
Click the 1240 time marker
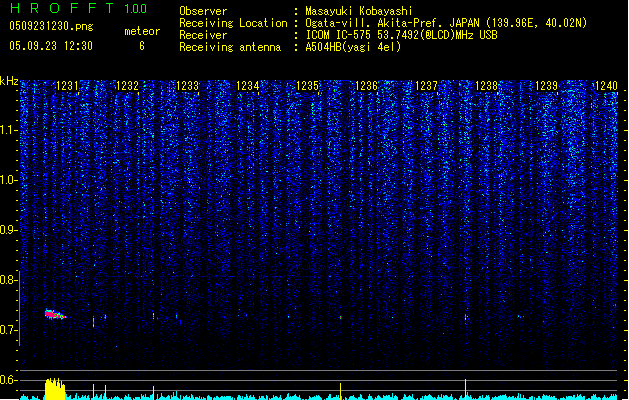606,86
